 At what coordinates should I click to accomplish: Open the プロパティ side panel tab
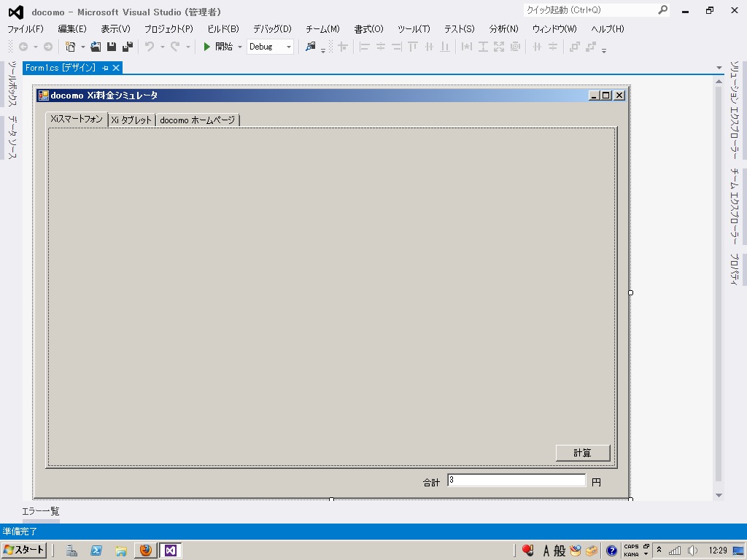(x=735, y=269)
